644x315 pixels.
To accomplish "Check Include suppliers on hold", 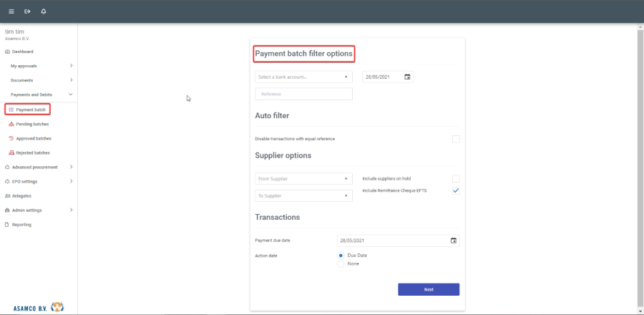I will [456, 178].
